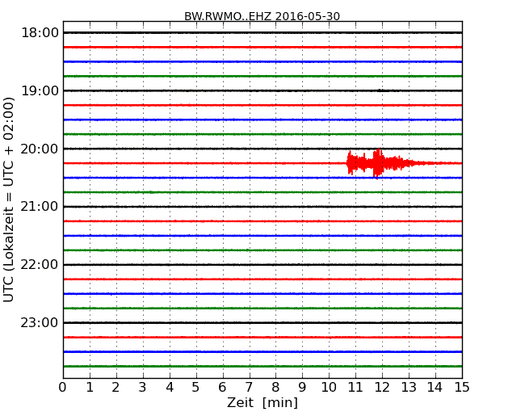The image size is (525, 420).
Task: Click the 22:00 time label
Action: pos(40,265)
